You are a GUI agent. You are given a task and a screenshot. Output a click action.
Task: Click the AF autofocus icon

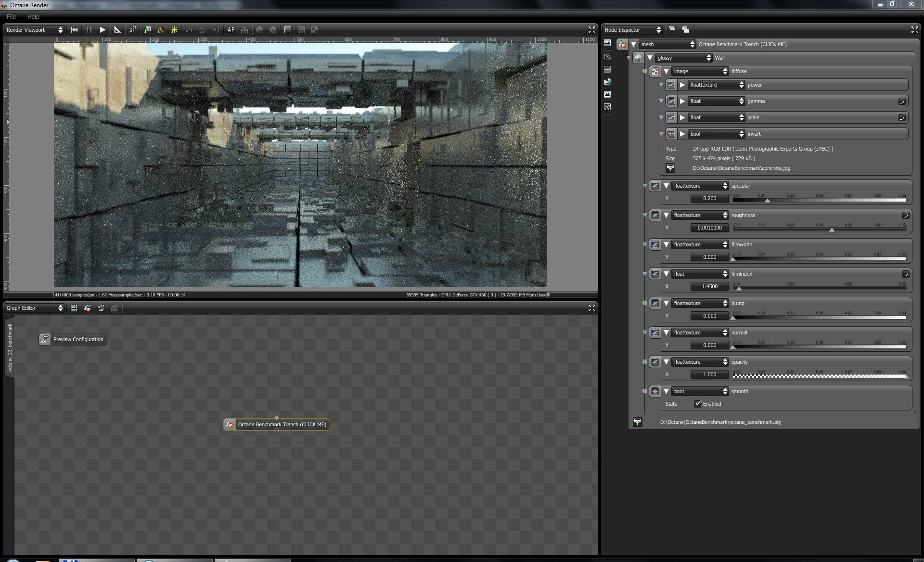click(x=231, y=30)
